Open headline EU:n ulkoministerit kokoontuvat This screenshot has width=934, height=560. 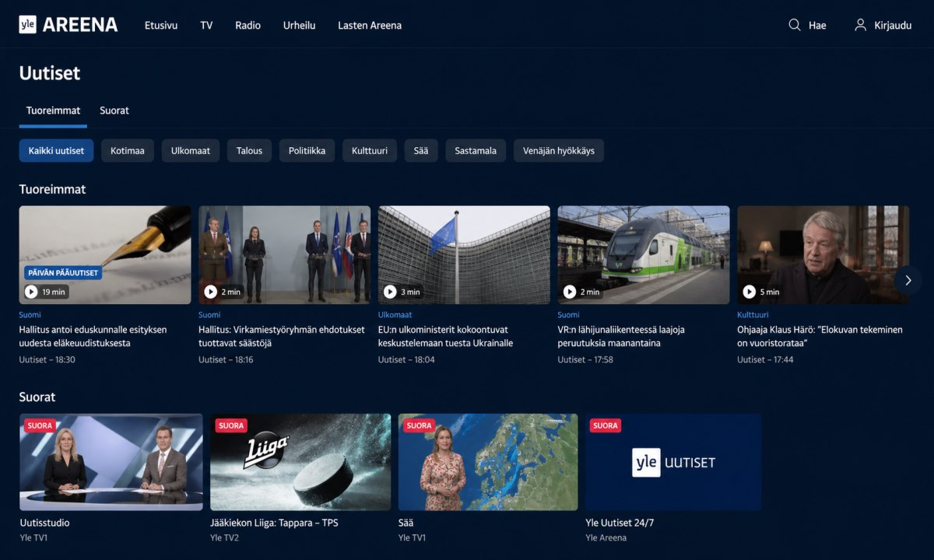[445, 336]
